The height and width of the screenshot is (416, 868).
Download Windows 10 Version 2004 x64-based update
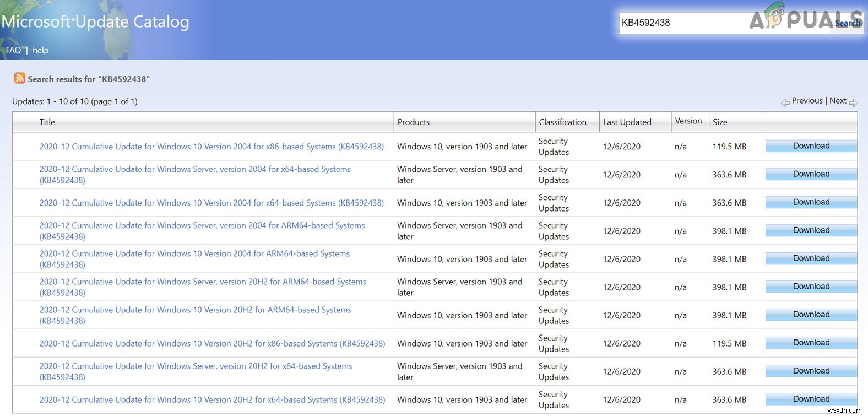[x=811, y=202]
